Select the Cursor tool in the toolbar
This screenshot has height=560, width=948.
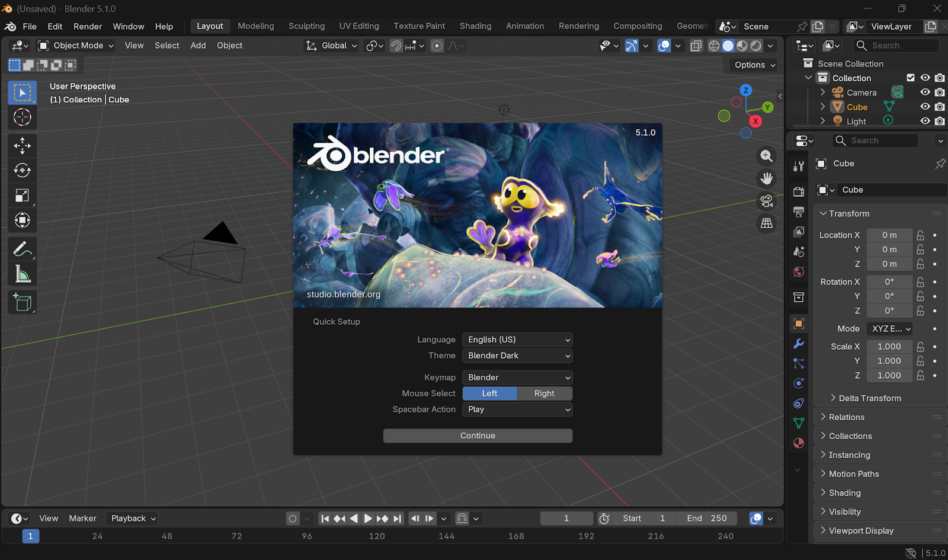coord(23,117)
